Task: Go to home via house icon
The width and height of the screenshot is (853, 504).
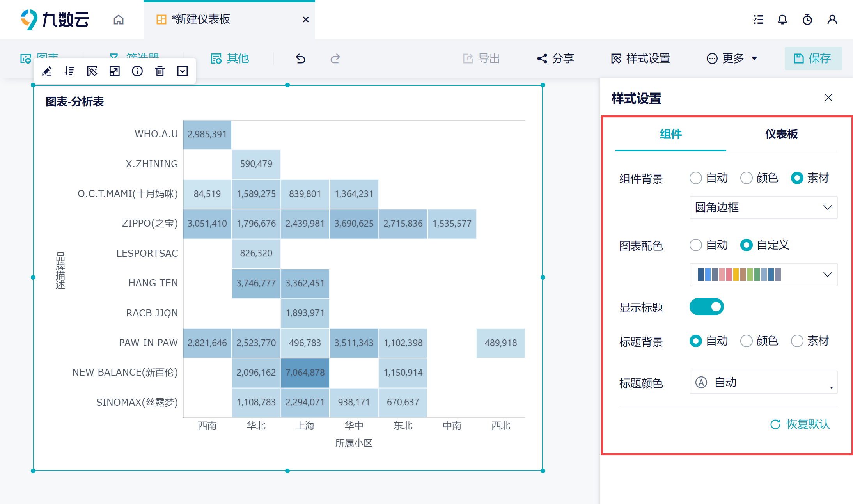Action: [119, 20]
